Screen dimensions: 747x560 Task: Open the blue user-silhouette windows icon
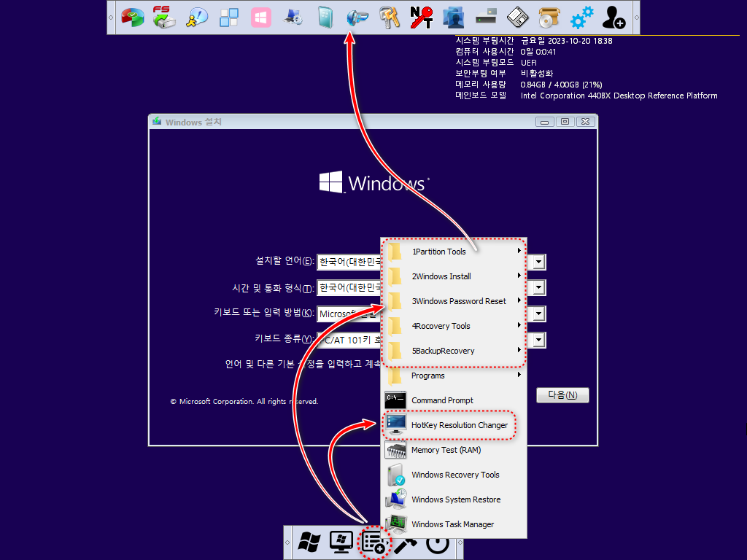tap(454, 17)
